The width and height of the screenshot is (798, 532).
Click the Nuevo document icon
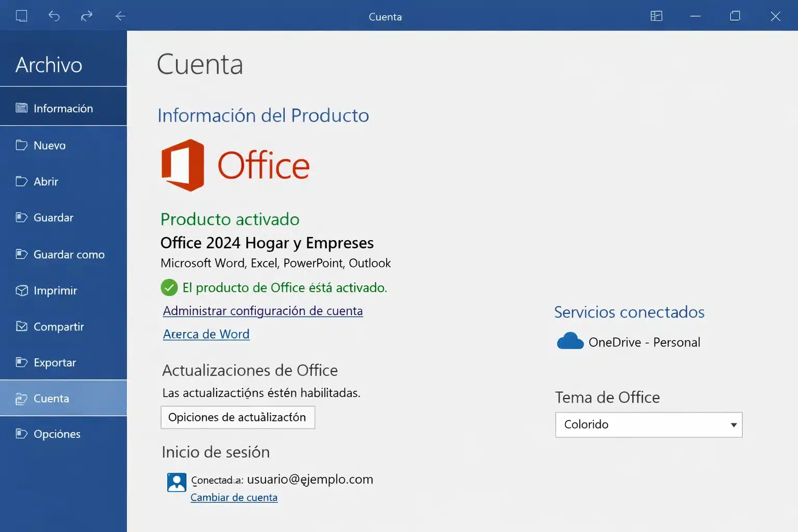click(21, 145)
